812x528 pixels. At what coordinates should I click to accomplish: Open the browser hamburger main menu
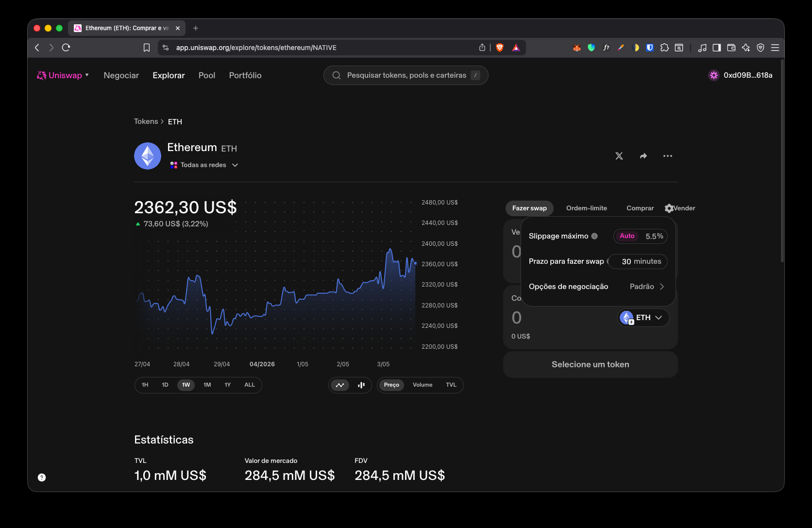tap(775, 48)
